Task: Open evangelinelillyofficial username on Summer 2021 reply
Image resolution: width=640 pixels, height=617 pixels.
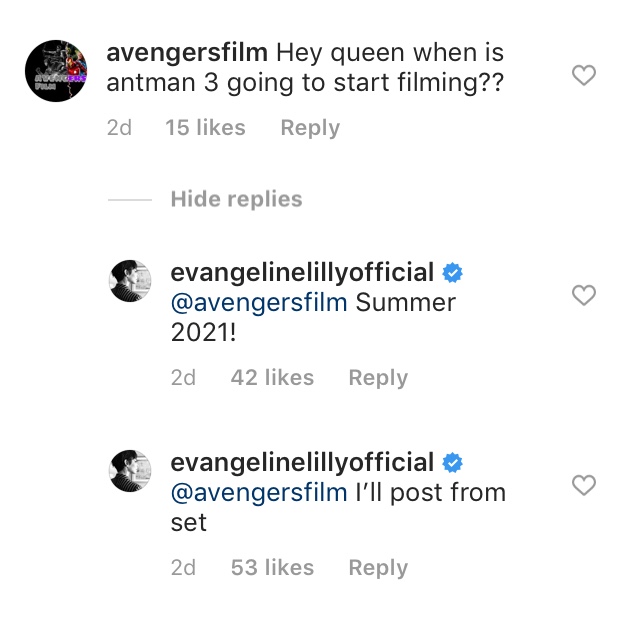Action: click(302, 272)
